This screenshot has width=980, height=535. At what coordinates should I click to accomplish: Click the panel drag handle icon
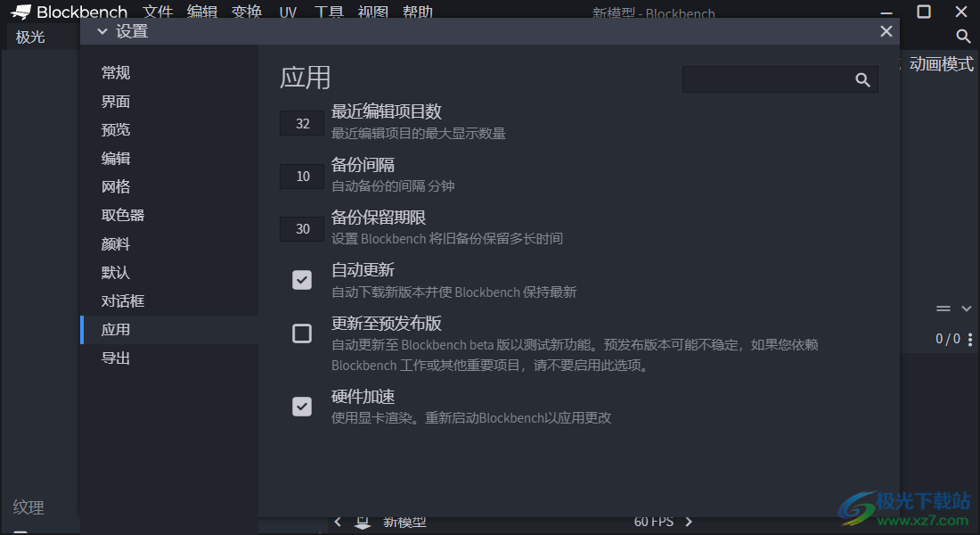click(943, 309)
